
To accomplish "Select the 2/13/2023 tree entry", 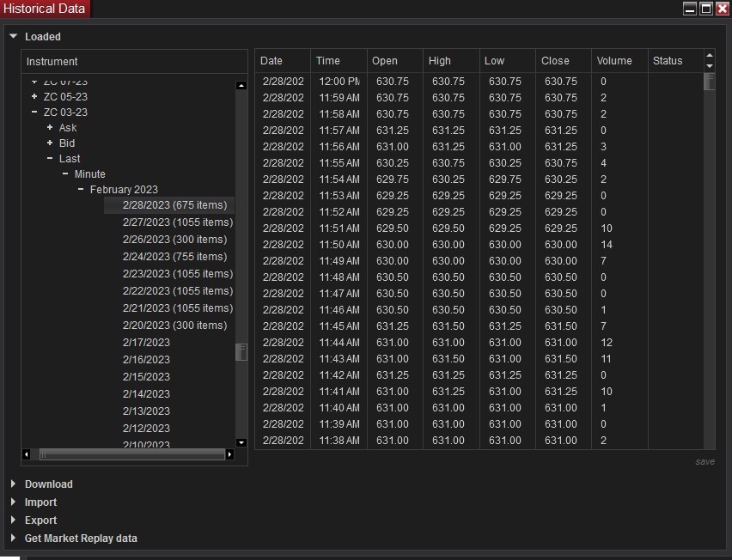I will 146,411.
